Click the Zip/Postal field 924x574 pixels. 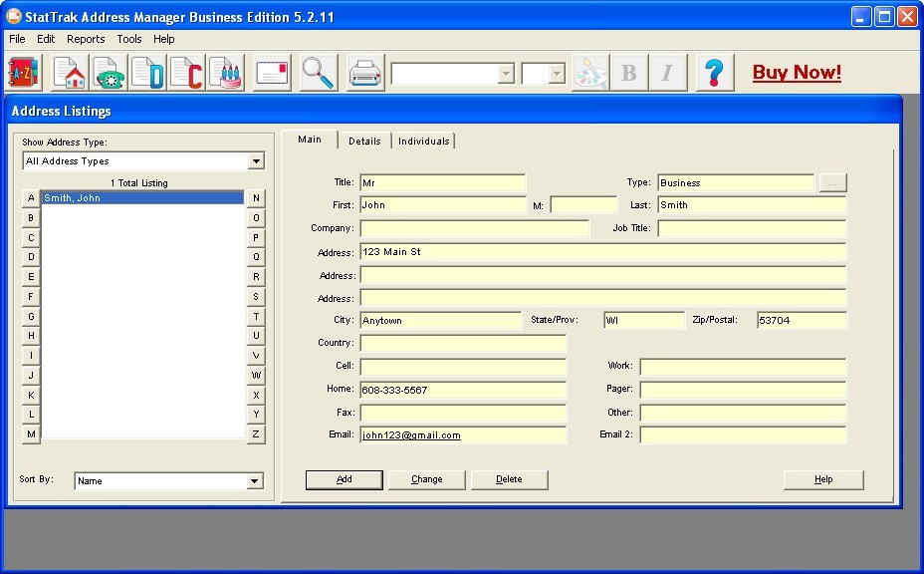tap(802, 320)
